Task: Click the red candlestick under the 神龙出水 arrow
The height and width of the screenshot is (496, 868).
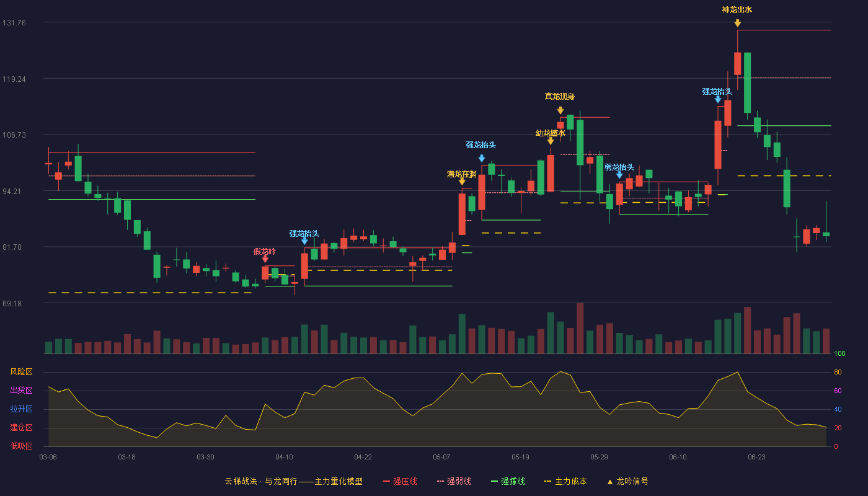Action: (x=737, y=63)
